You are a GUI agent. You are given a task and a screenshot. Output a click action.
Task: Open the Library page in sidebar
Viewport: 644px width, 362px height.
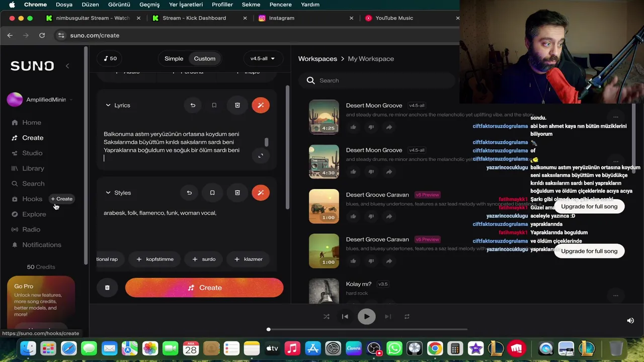pyautogui.click(x=33, y=168)
